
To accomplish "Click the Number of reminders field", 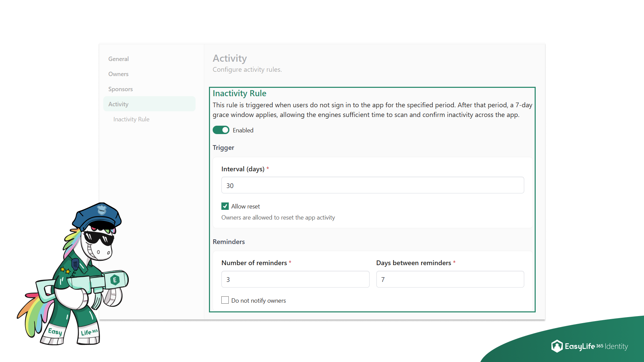I will pos(295,279).
